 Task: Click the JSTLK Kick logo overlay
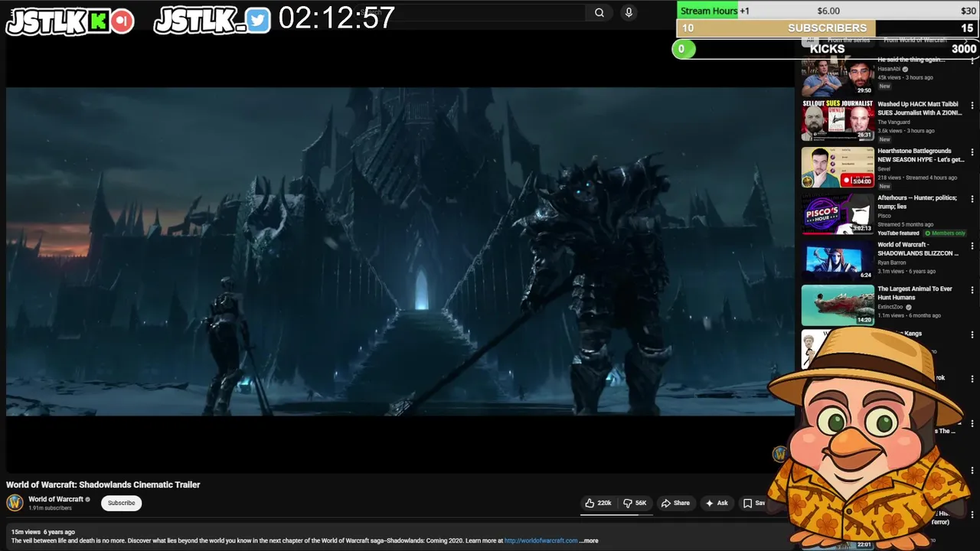69,21
